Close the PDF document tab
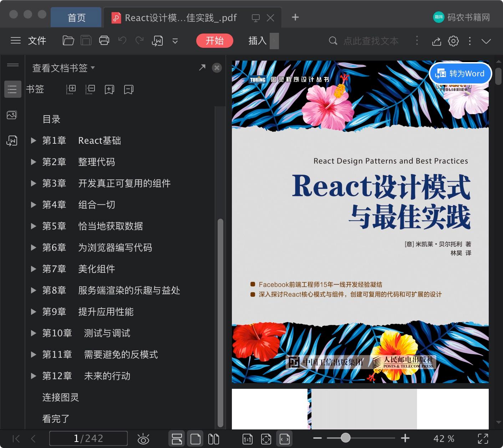503x448 pixels. point(270,18)
